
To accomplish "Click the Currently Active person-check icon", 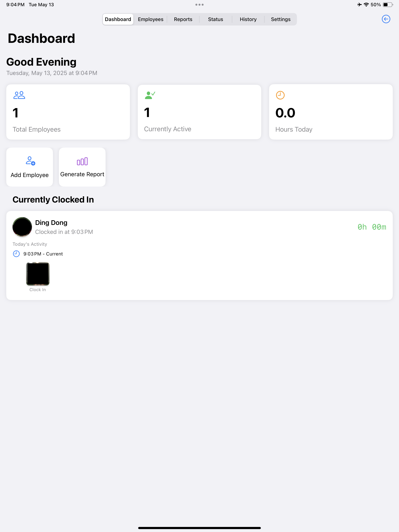I will point(150,95).
